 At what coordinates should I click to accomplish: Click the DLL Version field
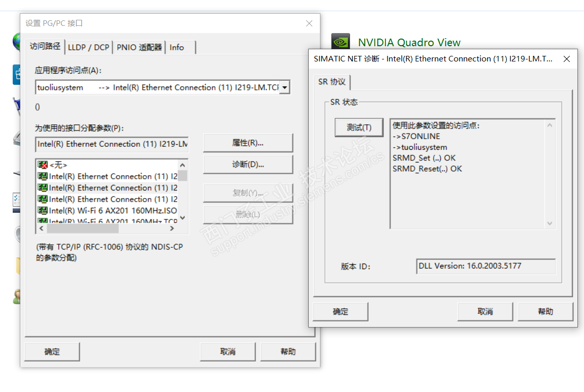pos(485,266)
